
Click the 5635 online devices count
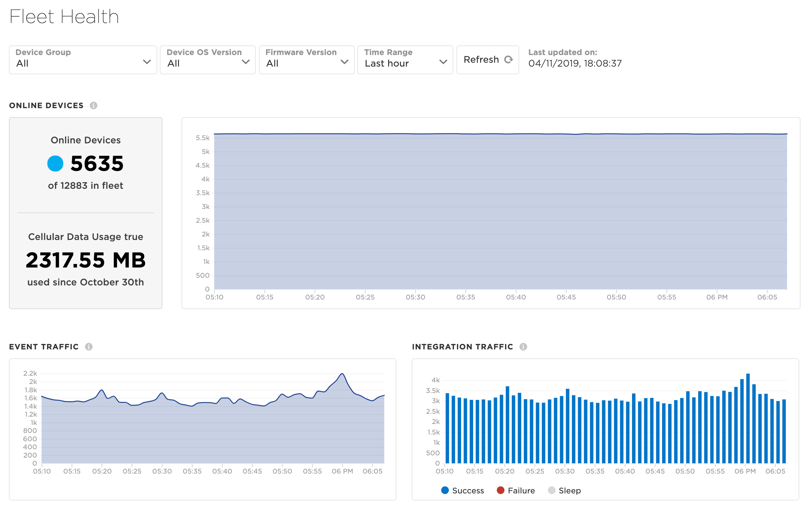(97, 164)
